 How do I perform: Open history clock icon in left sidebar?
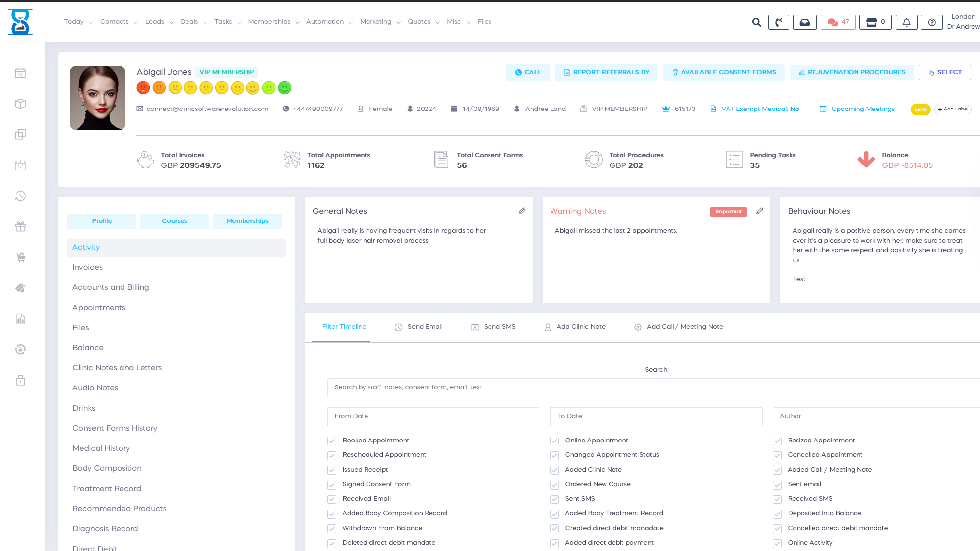(20, 196)
